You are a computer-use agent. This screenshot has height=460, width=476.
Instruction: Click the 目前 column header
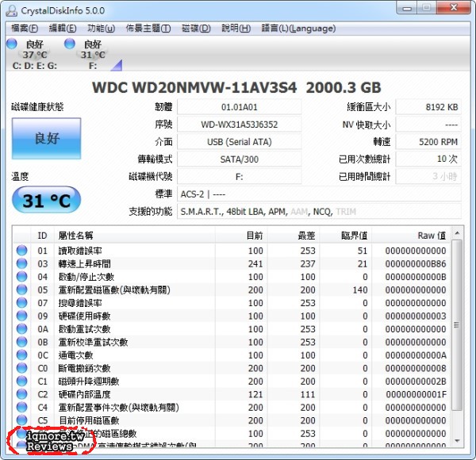coord(241,236)
